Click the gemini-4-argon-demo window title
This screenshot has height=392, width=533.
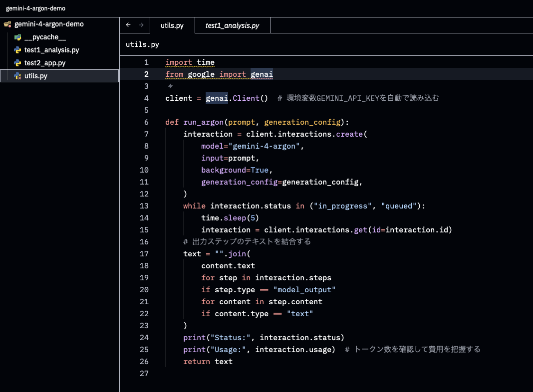(x=36, y=8)
